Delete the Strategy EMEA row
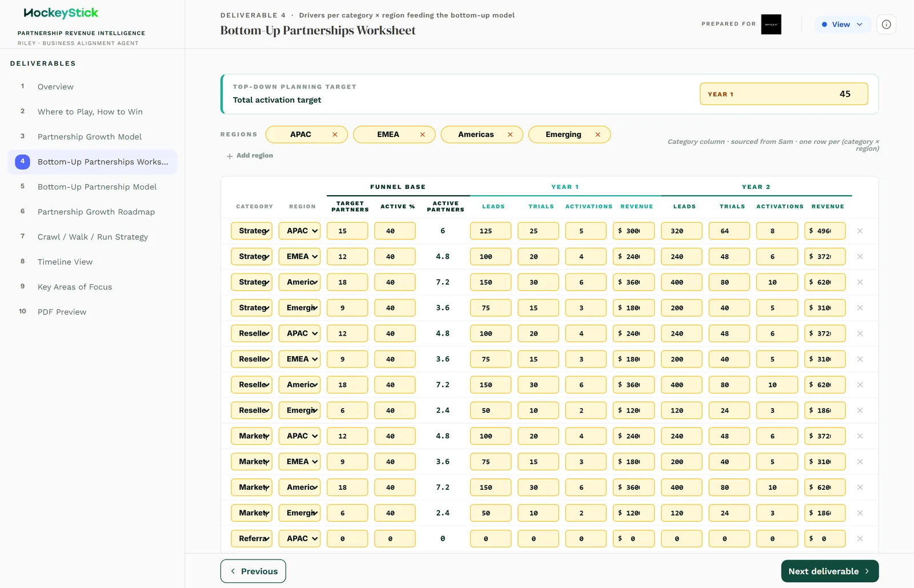The width and height of the screenshot is (914, 588). click(x=860, y=257)
